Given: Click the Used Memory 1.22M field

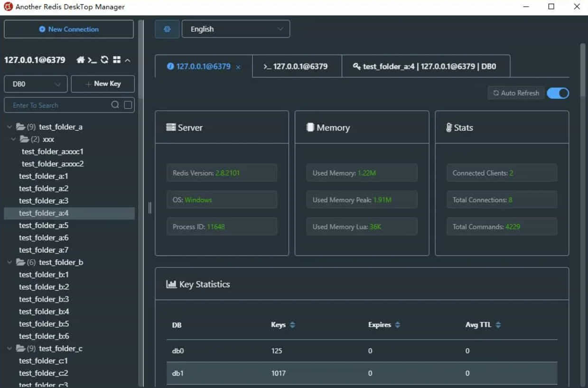Looking at the screenshot, I should click(362, 173).
